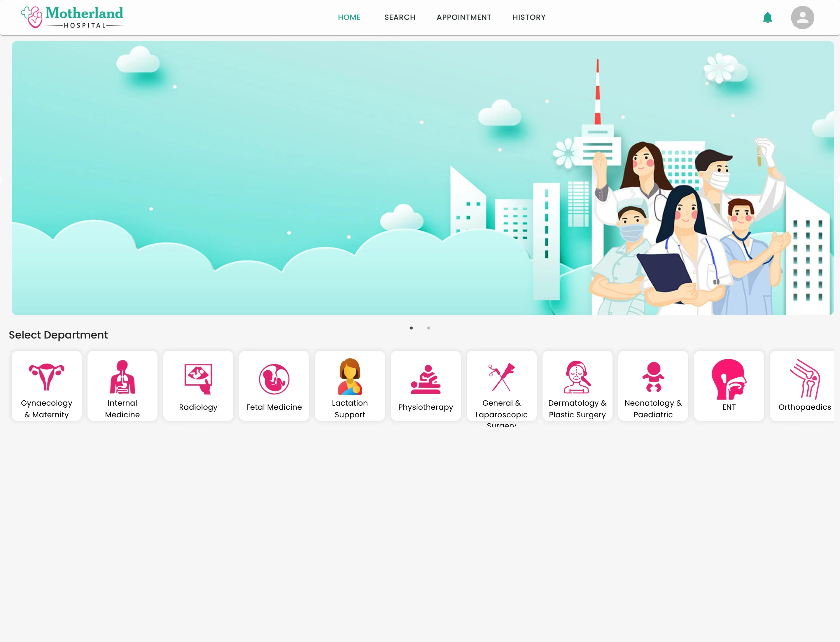Viewport: 840px width, 642px height.
Task: Show the second banner slide dot
Action: (x=428, y=328)
